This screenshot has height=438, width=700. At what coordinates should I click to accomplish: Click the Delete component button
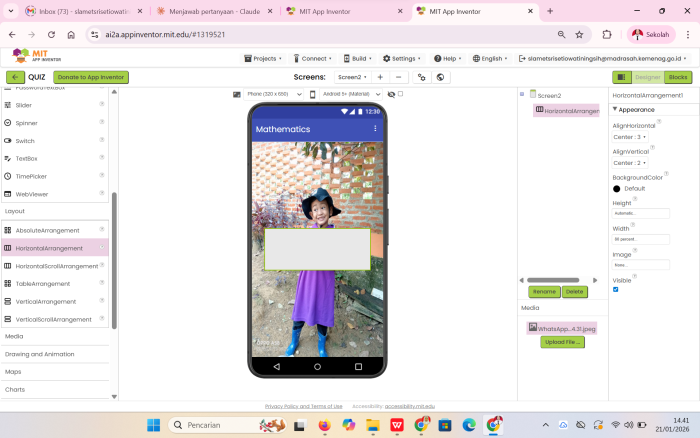tap(575, 292)
